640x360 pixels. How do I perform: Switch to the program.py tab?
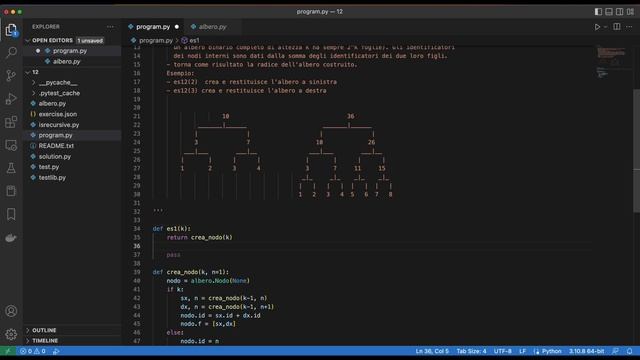click(153, 27)
